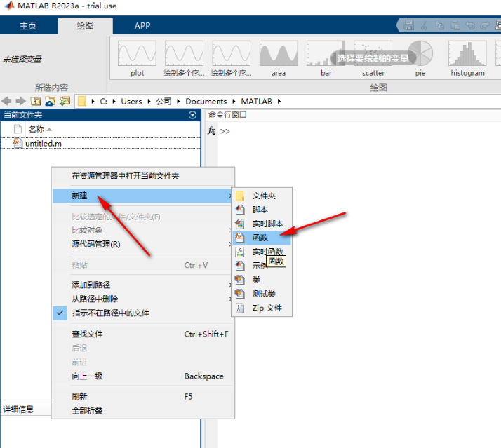Open the 当前文件夹 panel actions dropdown
This screenshot has height=448, width=501.
tap(193, 115)
